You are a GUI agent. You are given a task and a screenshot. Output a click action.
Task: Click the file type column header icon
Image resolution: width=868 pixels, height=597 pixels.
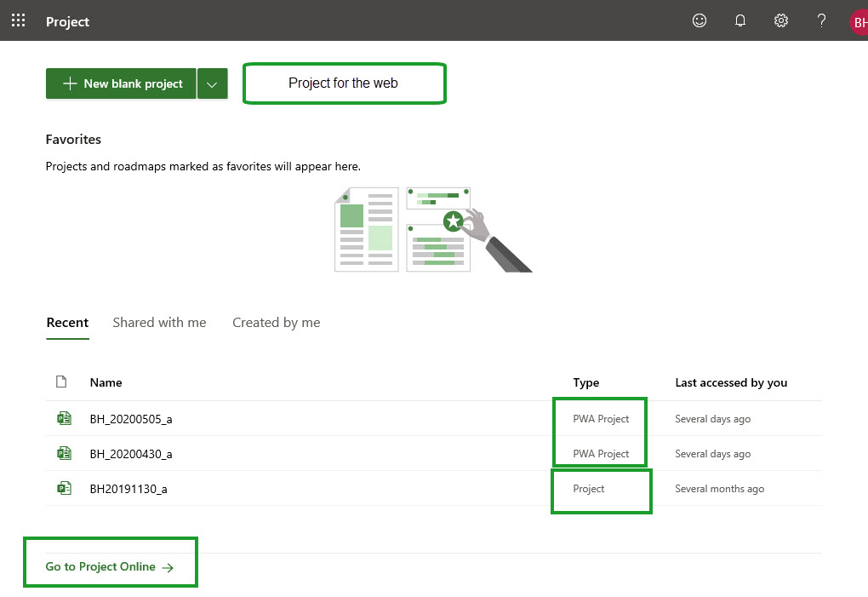click(x=61, y=382)
